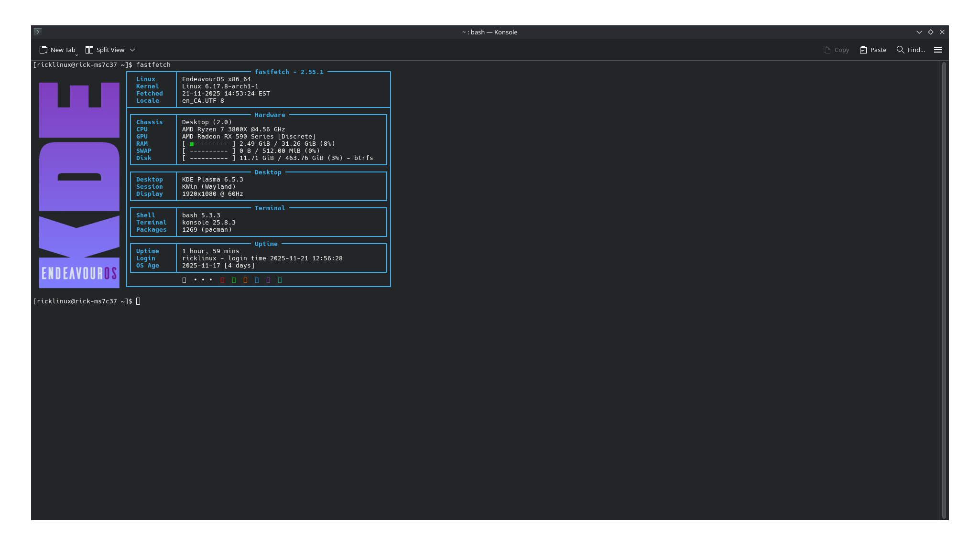
Task: Minimize the Konsole window
Action: coord(919,32)
